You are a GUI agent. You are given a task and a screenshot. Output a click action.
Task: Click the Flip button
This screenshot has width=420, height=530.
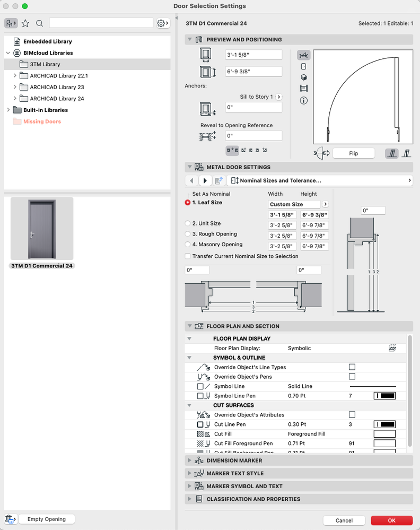click(354, 153)
